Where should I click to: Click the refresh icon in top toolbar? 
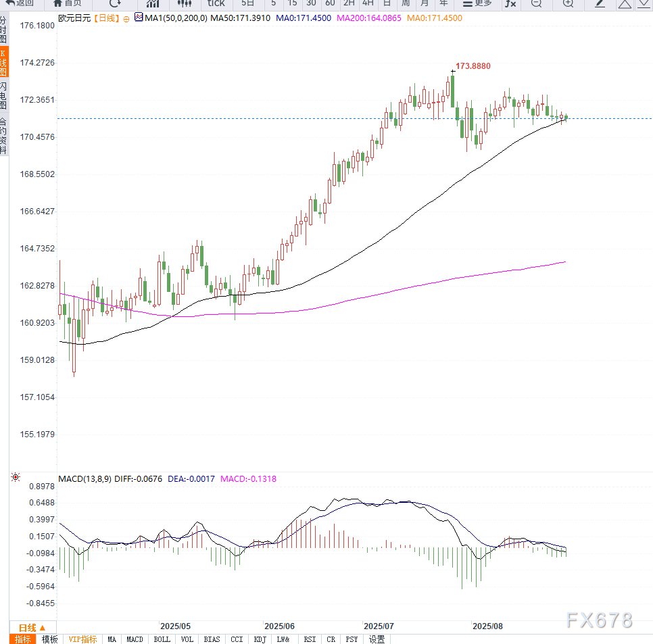115,3
